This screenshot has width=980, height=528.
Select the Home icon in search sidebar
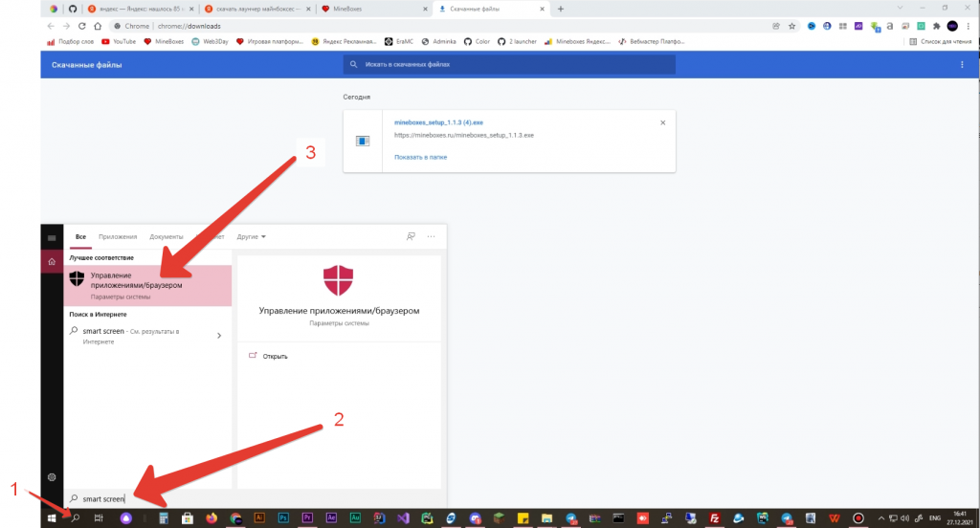coord(52,260)
